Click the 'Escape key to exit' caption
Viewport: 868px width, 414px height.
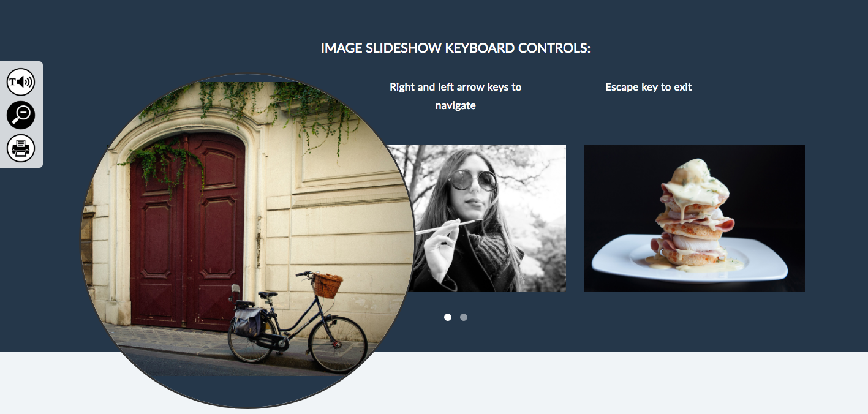click(x=649, y=87)
